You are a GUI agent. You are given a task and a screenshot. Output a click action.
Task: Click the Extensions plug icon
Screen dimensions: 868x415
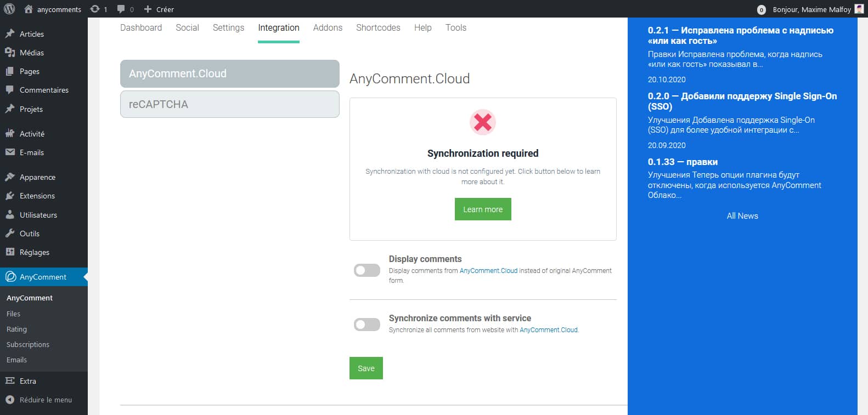(10, 196)
